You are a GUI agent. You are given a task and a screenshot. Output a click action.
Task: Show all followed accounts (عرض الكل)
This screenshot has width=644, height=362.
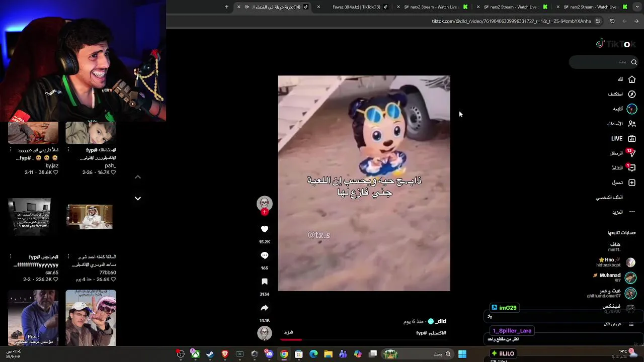click(x=613, y=324)
